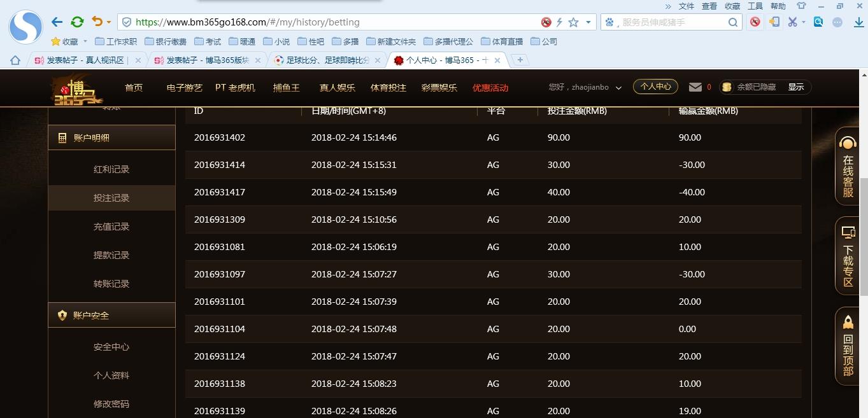This screenshot has height=418, width=868.
Task: Click the 个人中心 button
Action: click(655, 87)
